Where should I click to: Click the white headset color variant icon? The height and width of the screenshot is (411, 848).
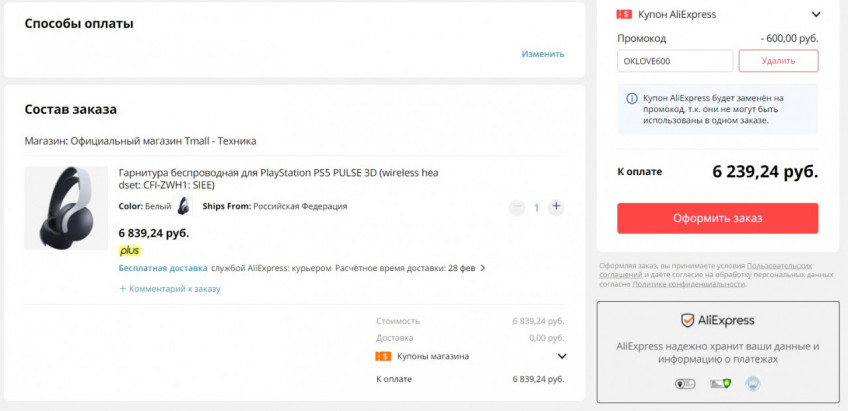tap(183, 206)
